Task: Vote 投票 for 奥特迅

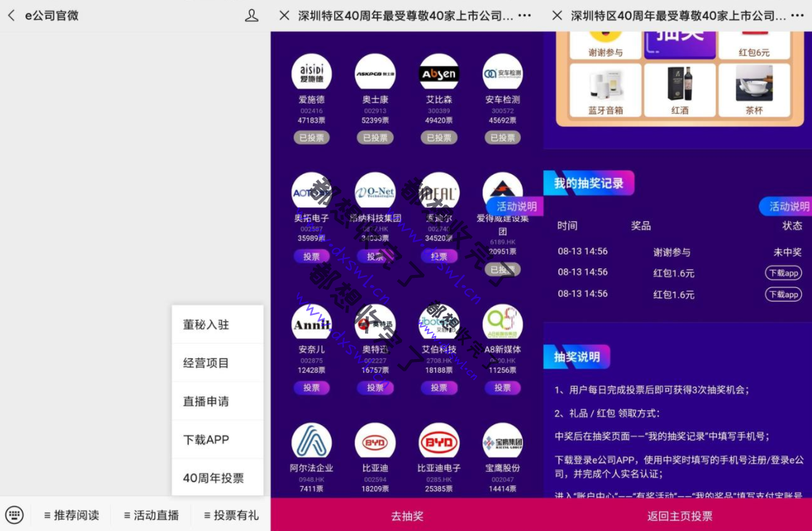Action: pos(375,387)
